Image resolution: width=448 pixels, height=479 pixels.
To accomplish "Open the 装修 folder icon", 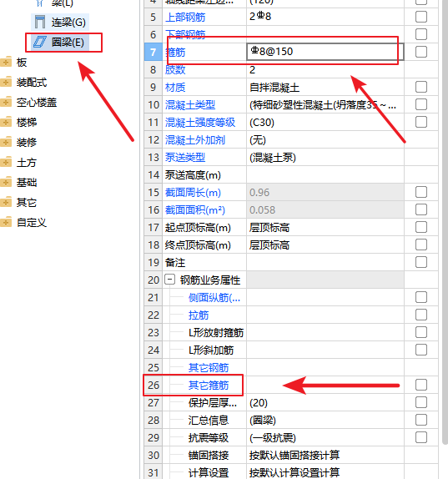I will pyautogui.click(x=6, y=142).
